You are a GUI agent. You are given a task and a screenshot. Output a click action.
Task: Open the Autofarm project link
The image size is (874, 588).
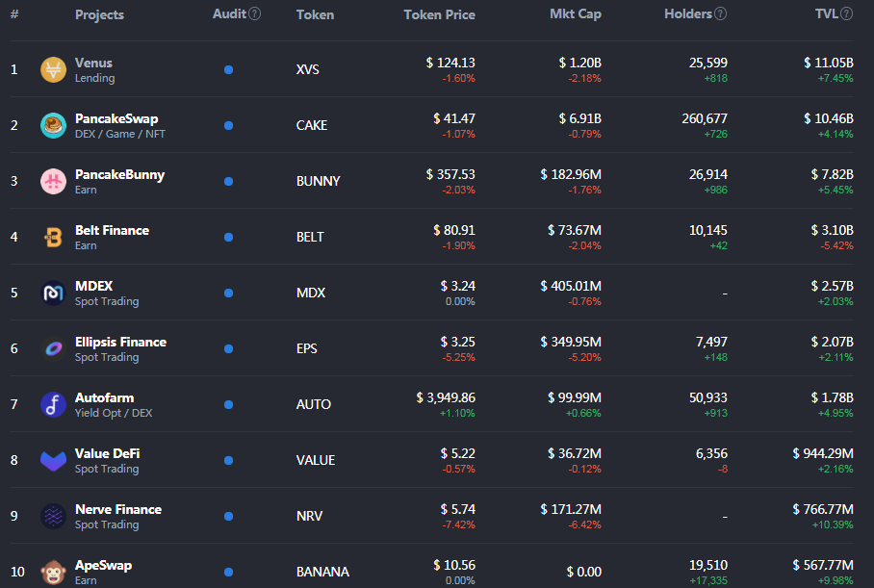click(x=104, y=398)
